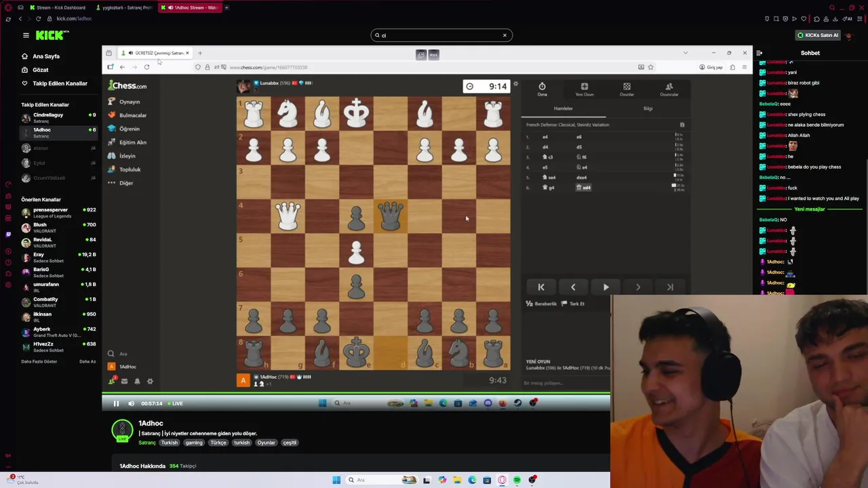Open recommended channel CombatRy
Viewport: 868px width, 488px height.
[x=58, y=302]
